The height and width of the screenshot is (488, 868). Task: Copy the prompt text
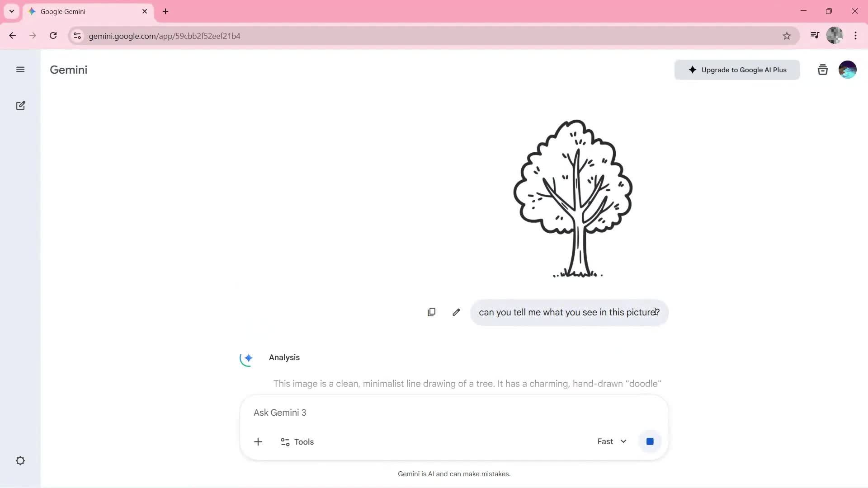(431, 312)
